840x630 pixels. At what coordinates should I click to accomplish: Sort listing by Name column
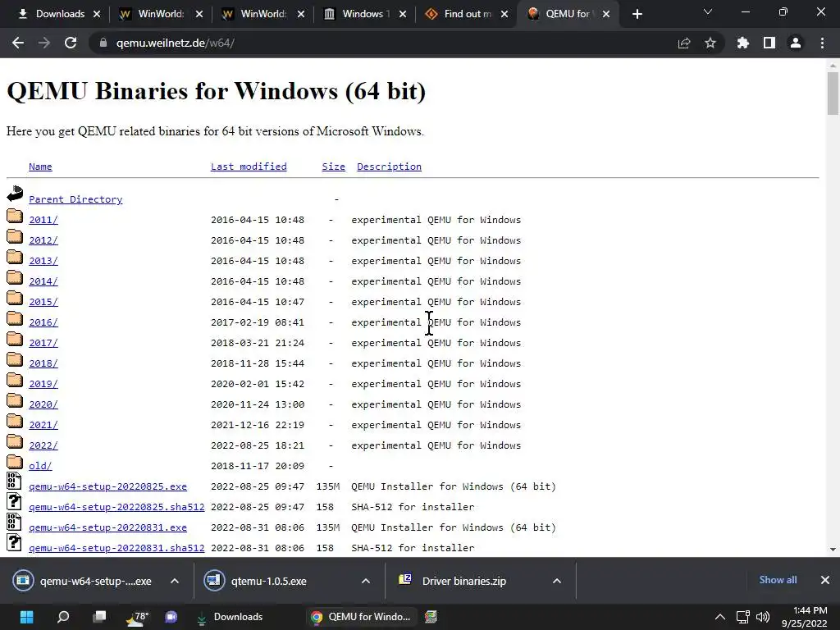(x=40, y=167)
